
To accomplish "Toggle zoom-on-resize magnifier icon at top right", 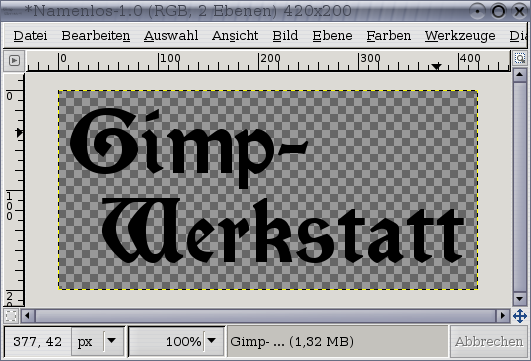I will tap(520, 58).
